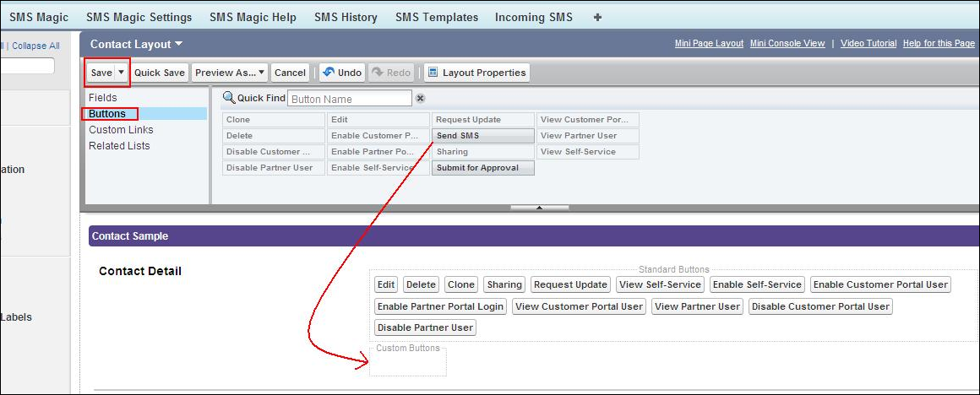Click the Contact Sample section header

pos(534,236)
